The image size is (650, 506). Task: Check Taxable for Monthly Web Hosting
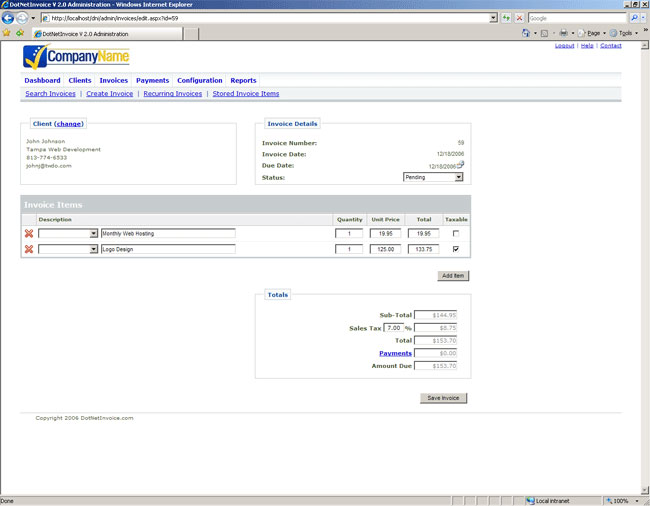[x=456, y=234]
